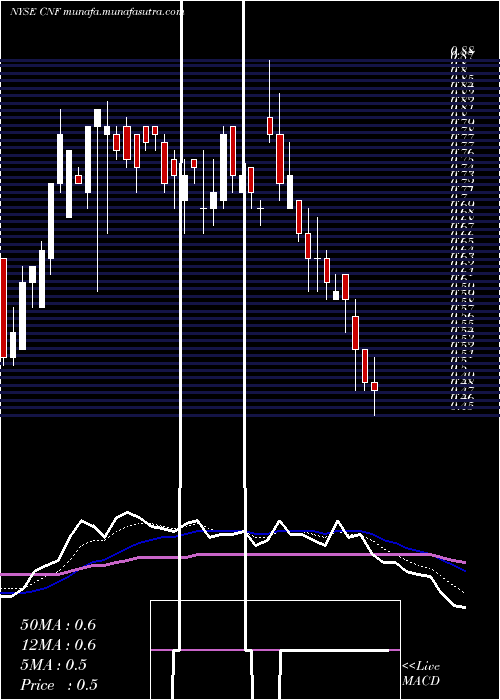Click the '5MA : 0.5' value

pos(54,665)
